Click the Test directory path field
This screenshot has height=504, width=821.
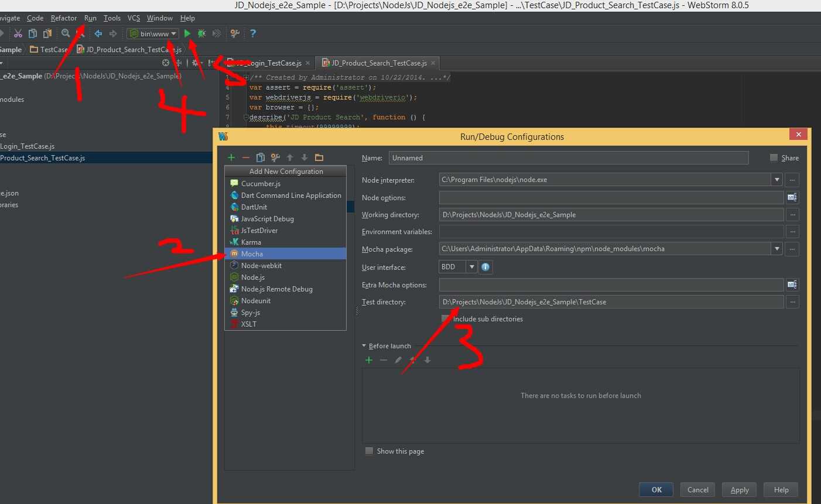point(611,302)
